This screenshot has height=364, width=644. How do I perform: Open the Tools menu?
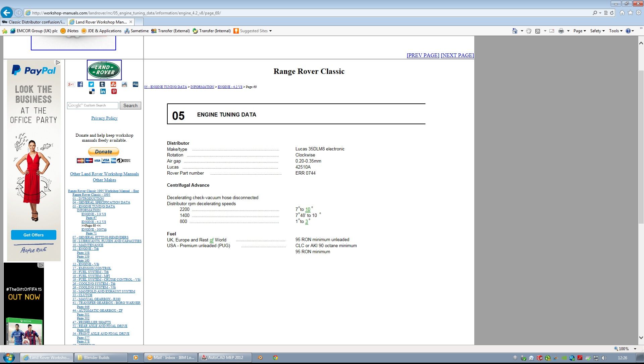point(616,31)
